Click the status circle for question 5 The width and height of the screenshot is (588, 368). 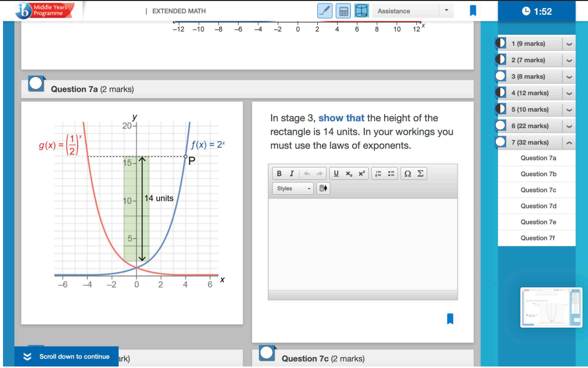tap(500, 109)
